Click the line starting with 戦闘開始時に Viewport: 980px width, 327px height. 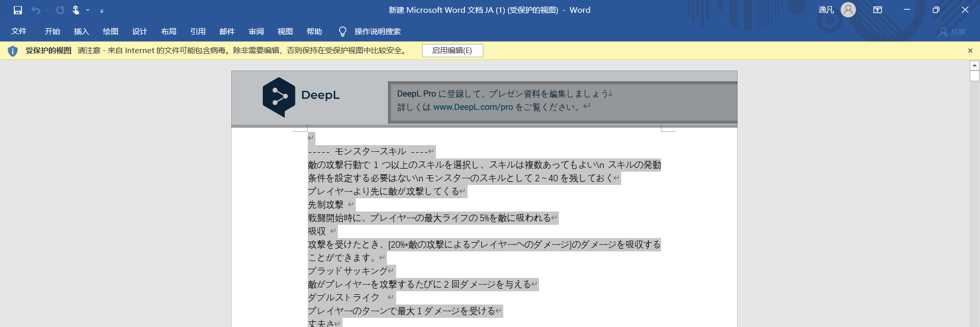tap(429, 218)
